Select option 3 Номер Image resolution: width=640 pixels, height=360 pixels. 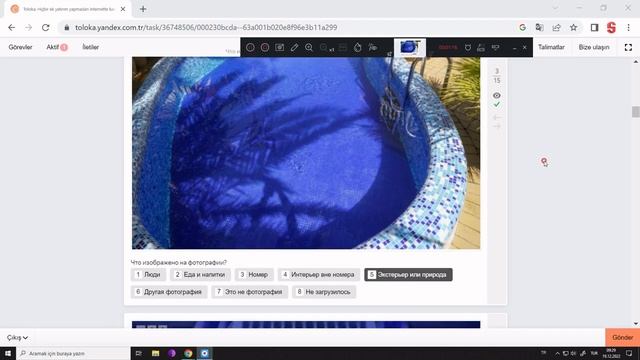pyautogui.click(x=254, y=275)
